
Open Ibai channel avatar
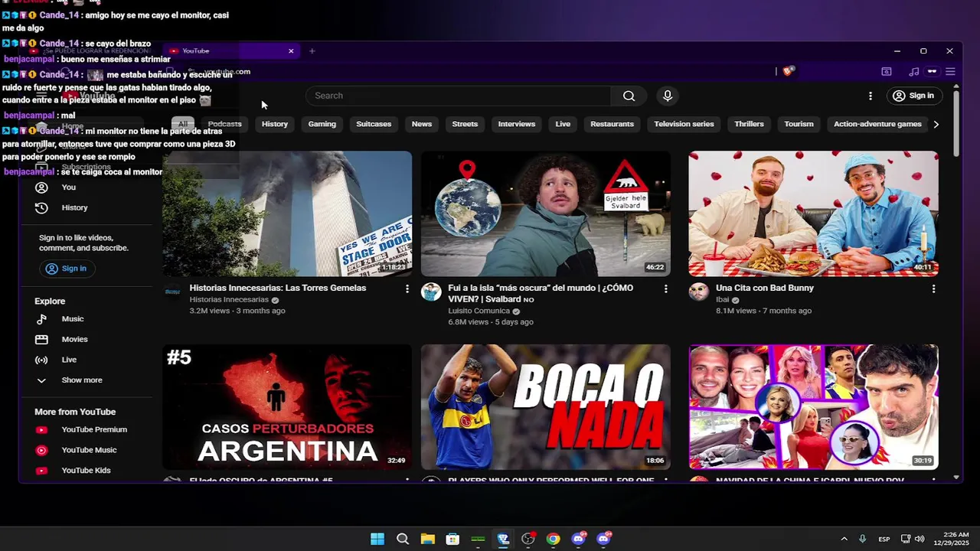698,292
